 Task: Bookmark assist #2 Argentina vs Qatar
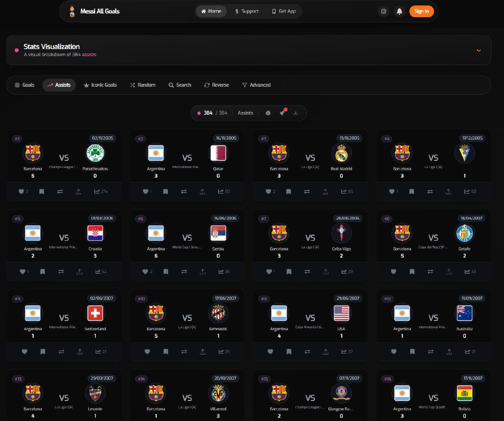[x=165, y=191]
